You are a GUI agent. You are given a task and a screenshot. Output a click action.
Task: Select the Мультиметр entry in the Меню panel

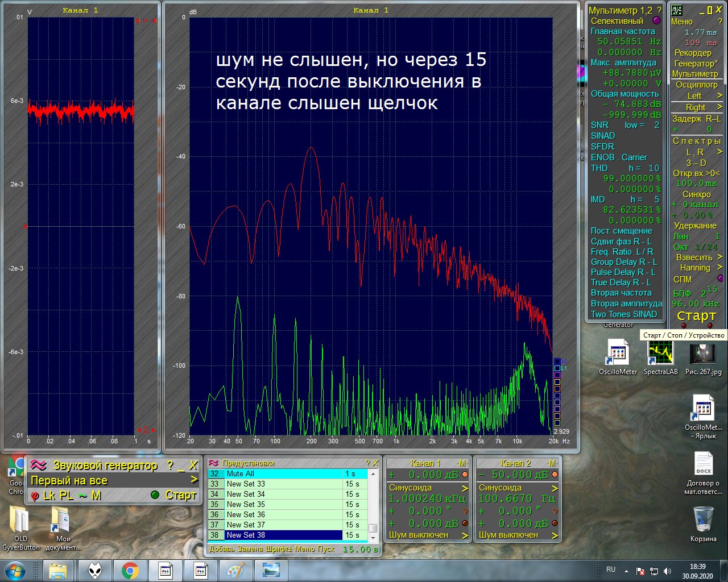[695, 74]
